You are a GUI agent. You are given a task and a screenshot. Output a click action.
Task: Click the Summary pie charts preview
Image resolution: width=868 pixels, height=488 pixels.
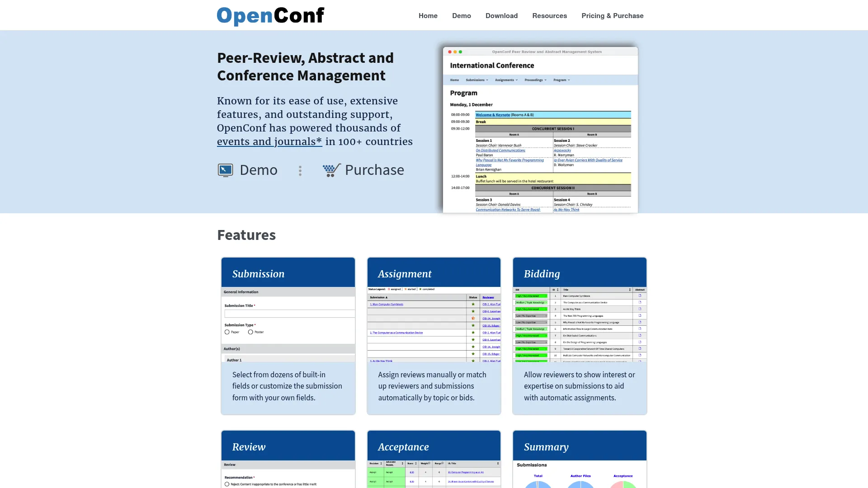580,474
